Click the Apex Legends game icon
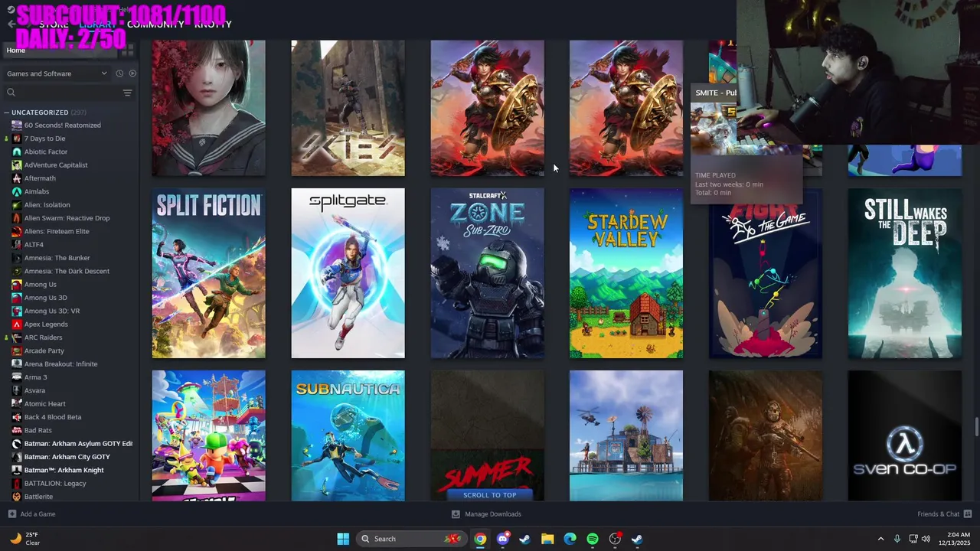Screen dimensions: 980x551 17,324
